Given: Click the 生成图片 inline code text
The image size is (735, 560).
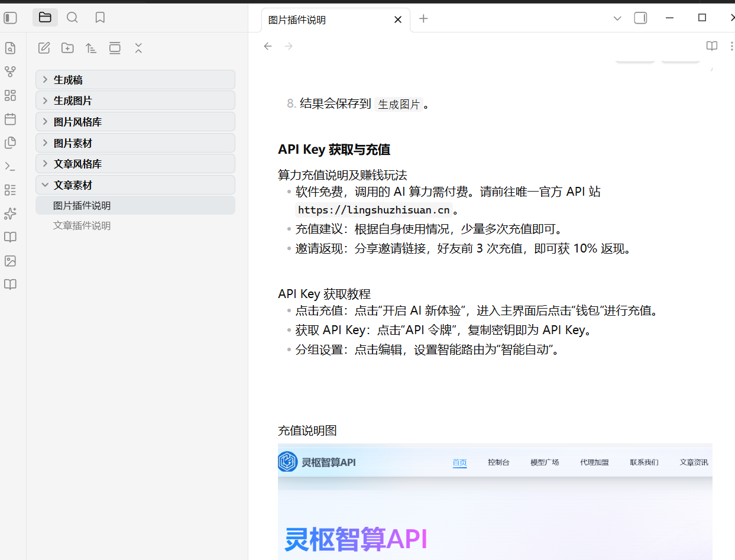Looking at the screenshot, I should click(399, 105).
